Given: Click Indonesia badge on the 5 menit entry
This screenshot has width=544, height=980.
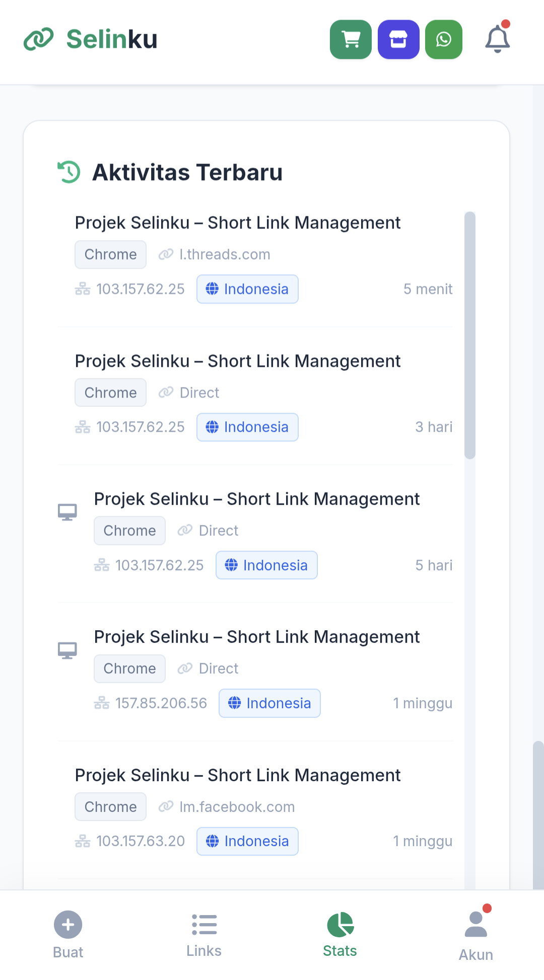Looking at the screenshot, I should [x=247, y=289].
